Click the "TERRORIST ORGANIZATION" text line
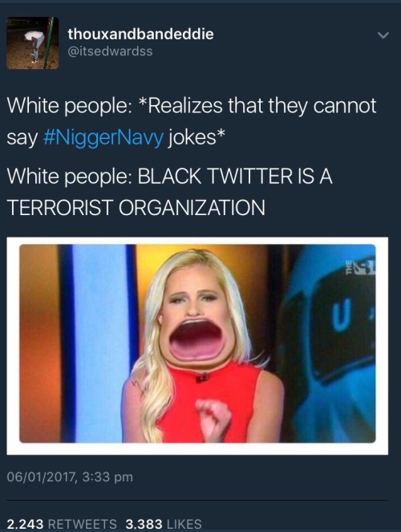 pyautogui.click(x=136, y=207)
